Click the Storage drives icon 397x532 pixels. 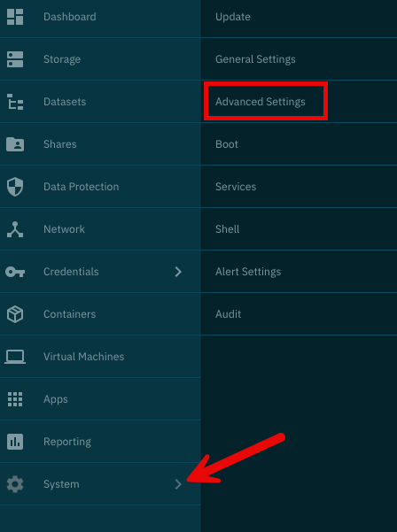[x=15, y=59]
